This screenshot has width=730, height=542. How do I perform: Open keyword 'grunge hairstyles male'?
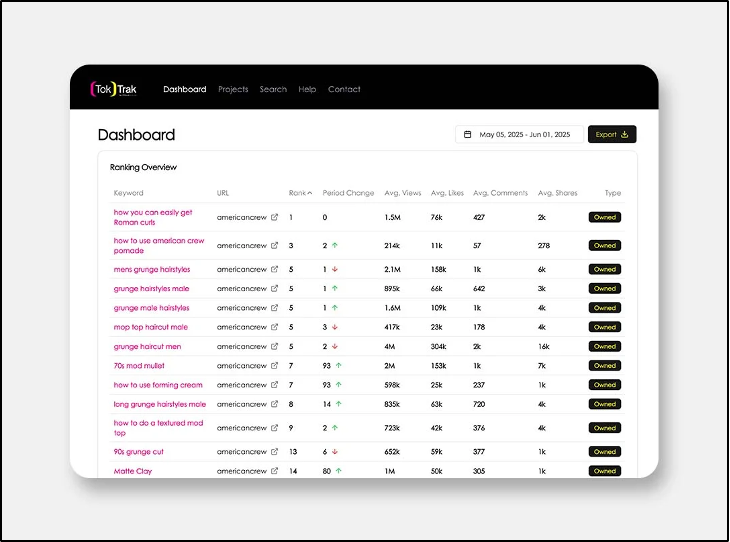pos(151,288)
